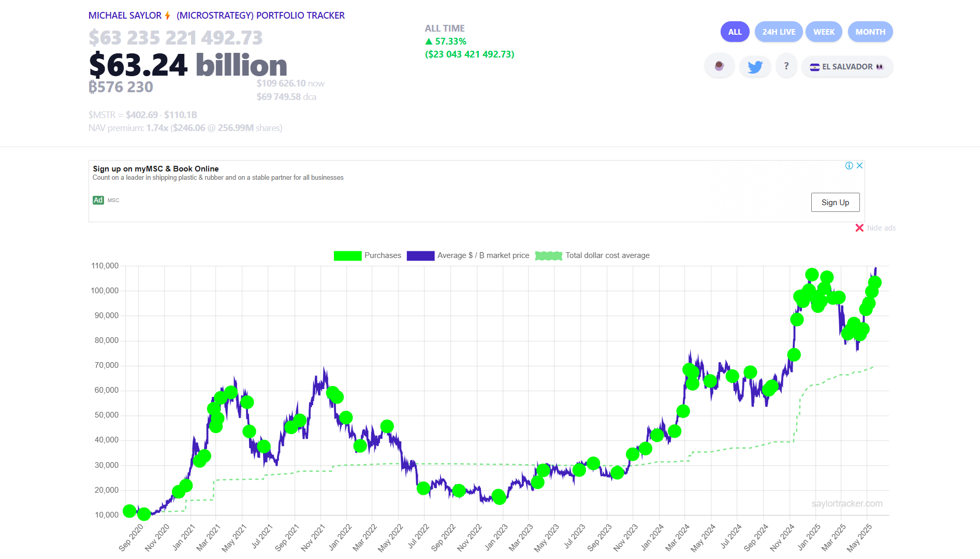Toggle Purchases series in chart legend
The height and width of the screenshot is (559, 980).
pyautogui.click(x=368, y=255)
